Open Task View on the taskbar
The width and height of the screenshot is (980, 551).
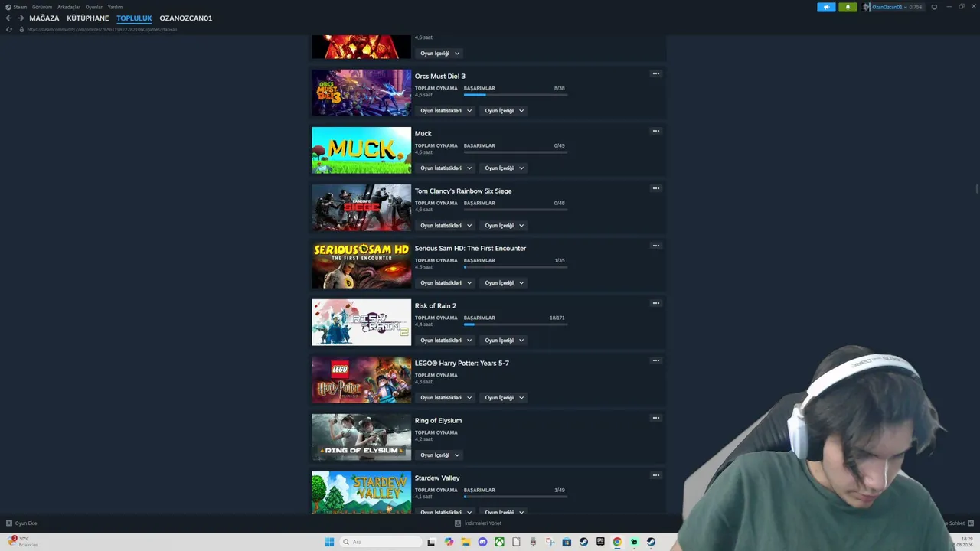(432, 542)
